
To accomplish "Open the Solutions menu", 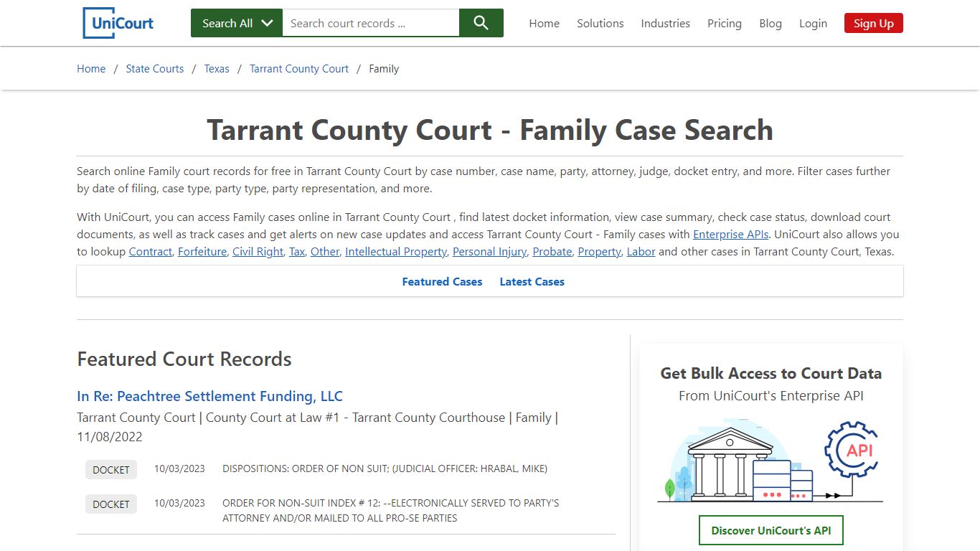I will [600, 23].
